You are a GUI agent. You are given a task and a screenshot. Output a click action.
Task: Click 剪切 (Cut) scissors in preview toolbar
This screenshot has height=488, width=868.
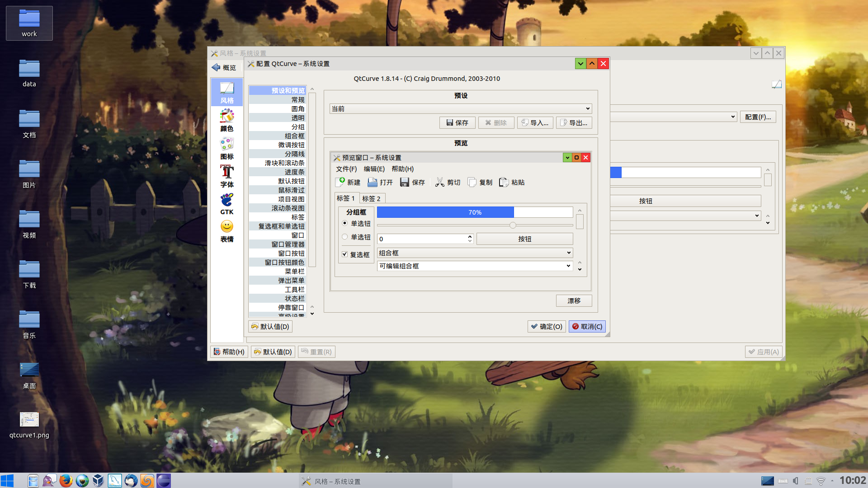pyautogui.click(x=448, y=182)
